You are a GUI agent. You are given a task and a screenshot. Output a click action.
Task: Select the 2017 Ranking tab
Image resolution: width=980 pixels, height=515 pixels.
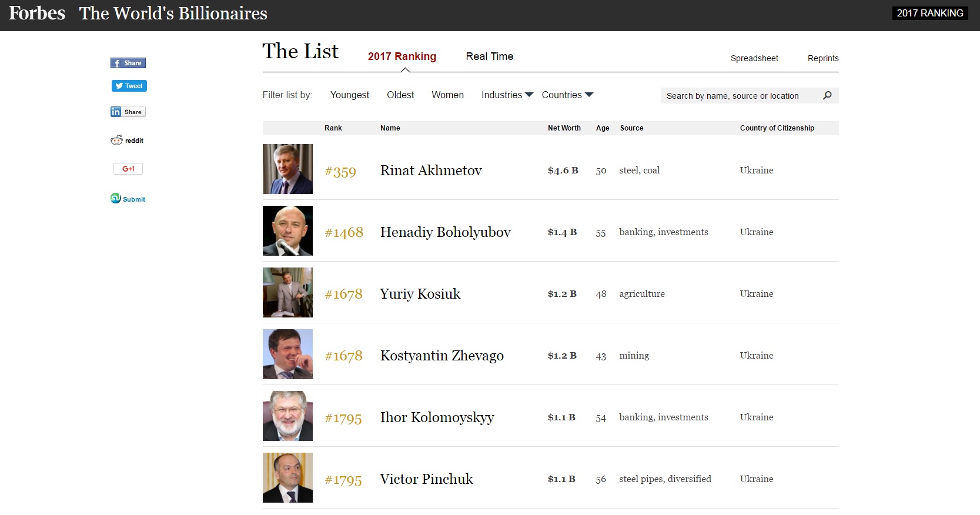click(x=402, y=56)
